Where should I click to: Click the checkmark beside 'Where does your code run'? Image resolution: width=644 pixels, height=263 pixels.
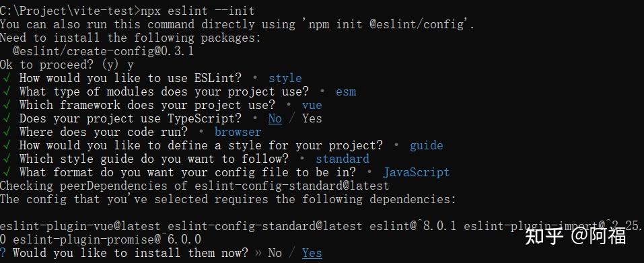pos(6,132)
